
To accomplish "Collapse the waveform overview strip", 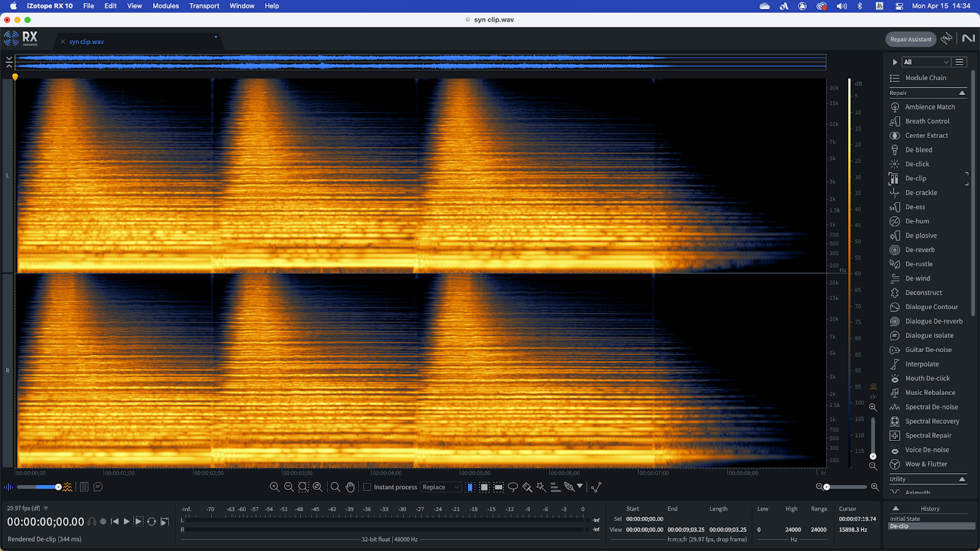I will pos(9,62).
